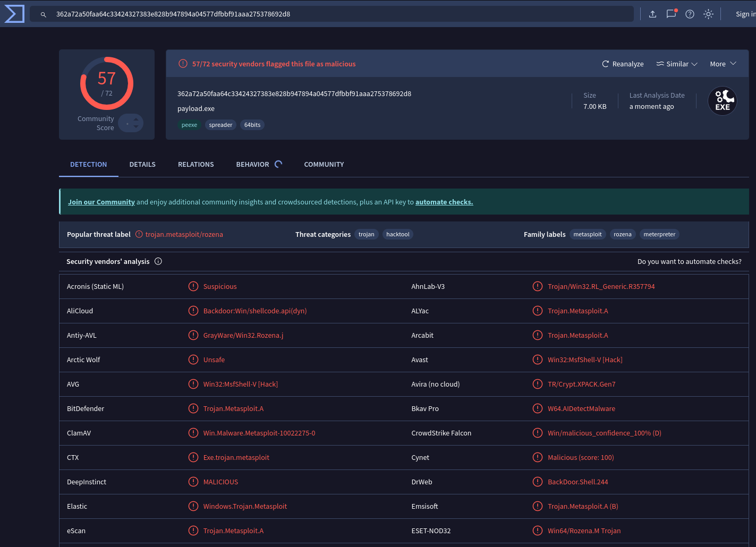Open the help question mark icon

(690, 14)
